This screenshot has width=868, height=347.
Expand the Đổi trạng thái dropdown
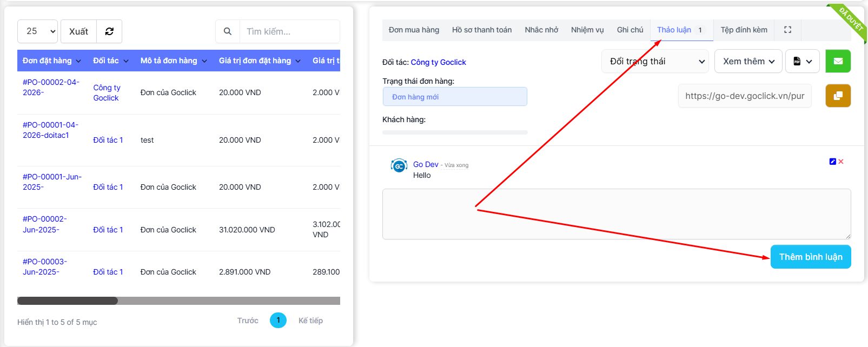(655, 61)
